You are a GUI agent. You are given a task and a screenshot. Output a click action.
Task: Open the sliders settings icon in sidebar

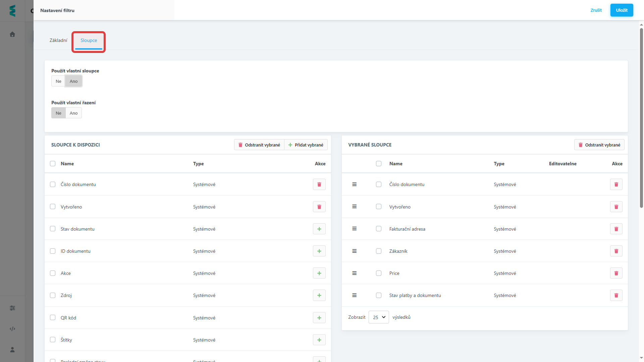12,308
